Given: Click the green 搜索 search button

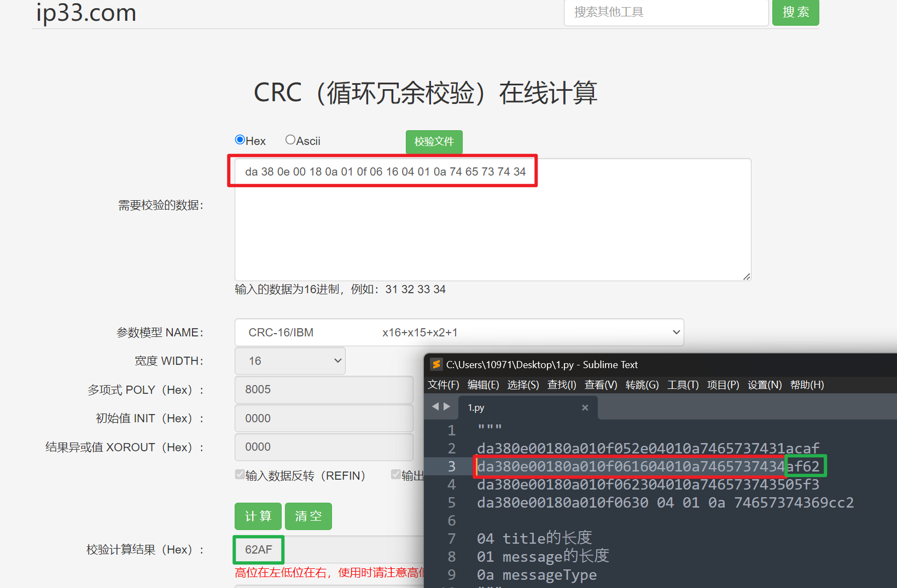Looking at the screenshot, I should (796, 12).
